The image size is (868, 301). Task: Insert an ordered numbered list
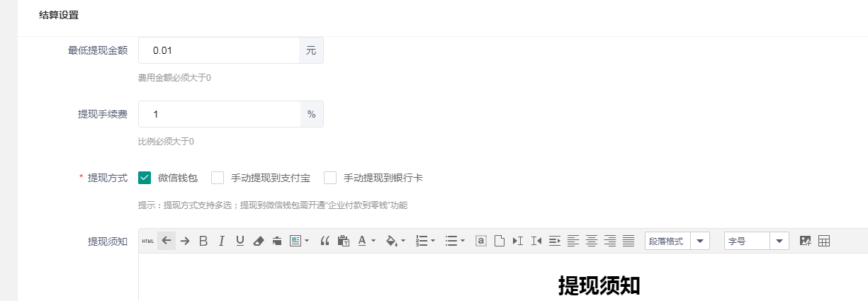(x=422, y=241)
